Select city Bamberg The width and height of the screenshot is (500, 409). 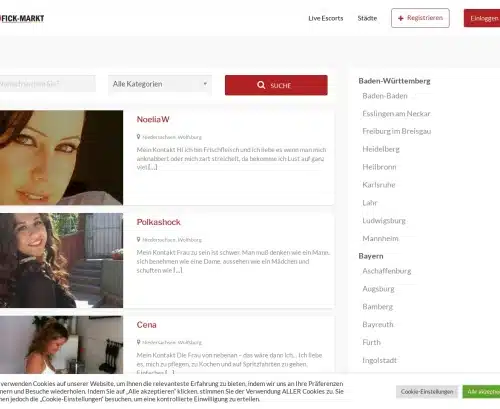[x=378, y=307]
